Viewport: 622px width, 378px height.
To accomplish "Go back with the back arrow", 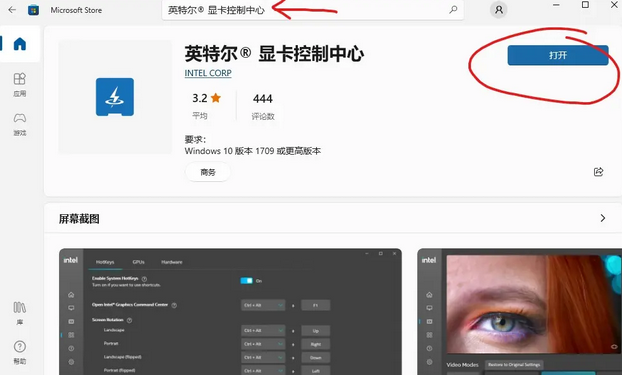I will point(12,10).
